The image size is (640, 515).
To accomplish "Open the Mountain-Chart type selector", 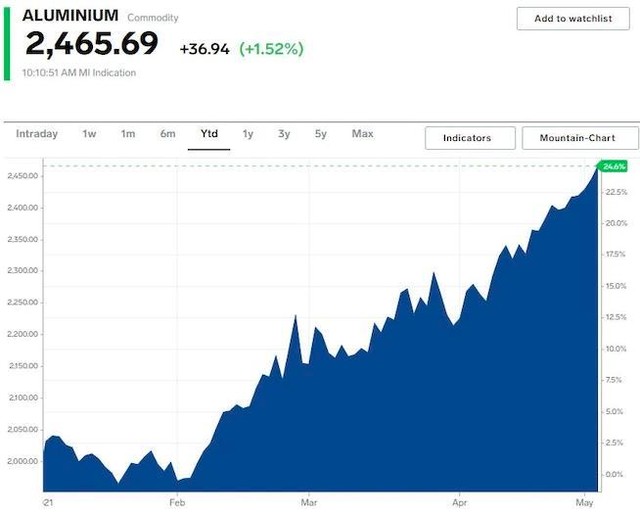I will pos(580,138).
